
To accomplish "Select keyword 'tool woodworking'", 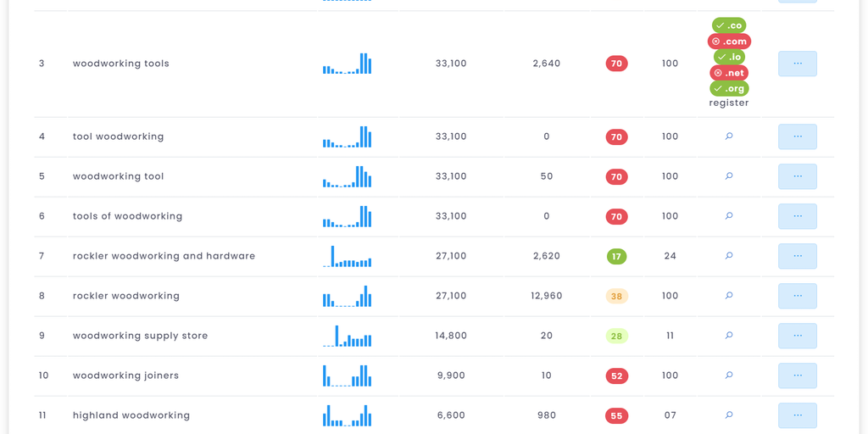I will click(118, 136).
